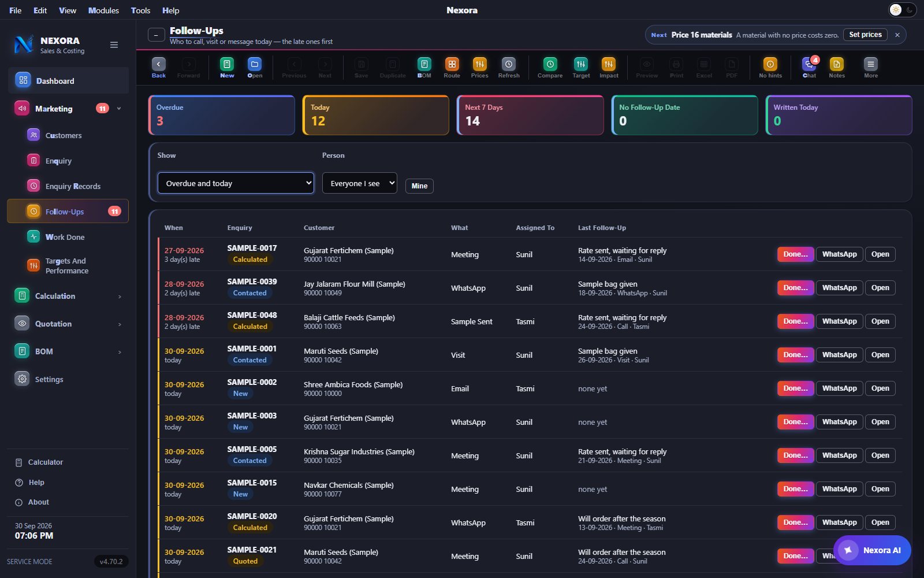Open the BOM toolbar icon
This screenshot has height=578, width=924.
pos(424,67)
